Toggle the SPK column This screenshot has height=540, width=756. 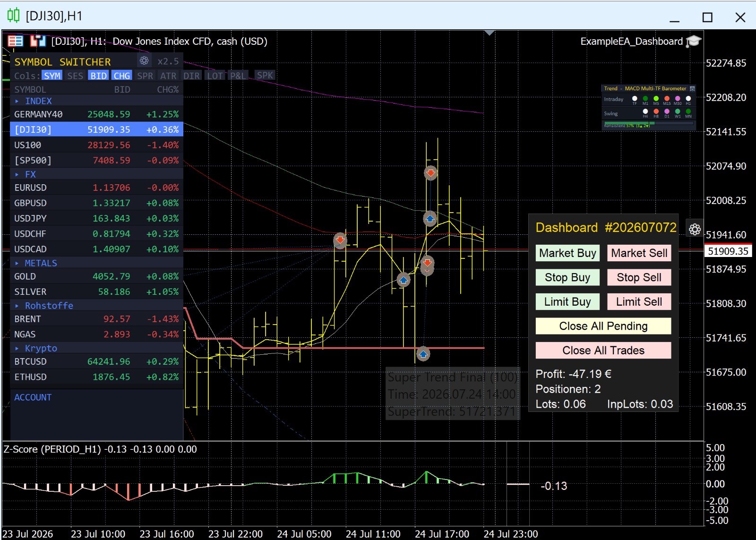[265, 75]
